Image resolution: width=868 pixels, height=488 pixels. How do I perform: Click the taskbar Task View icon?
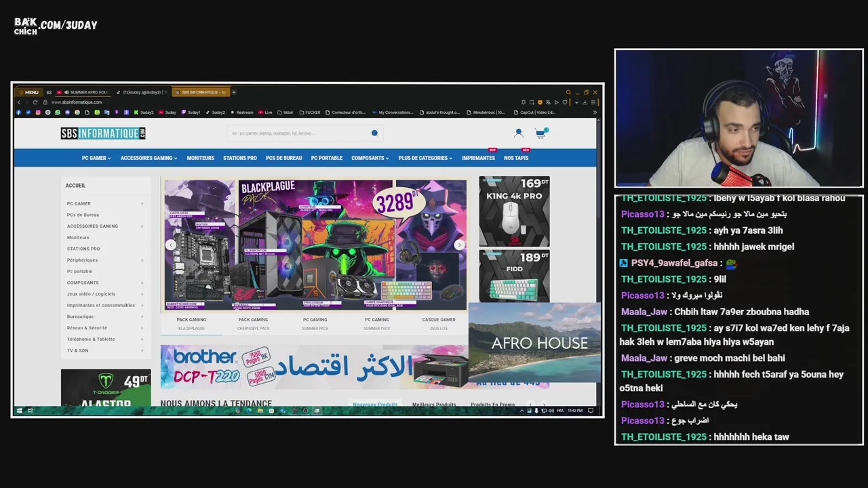[30, 411]
